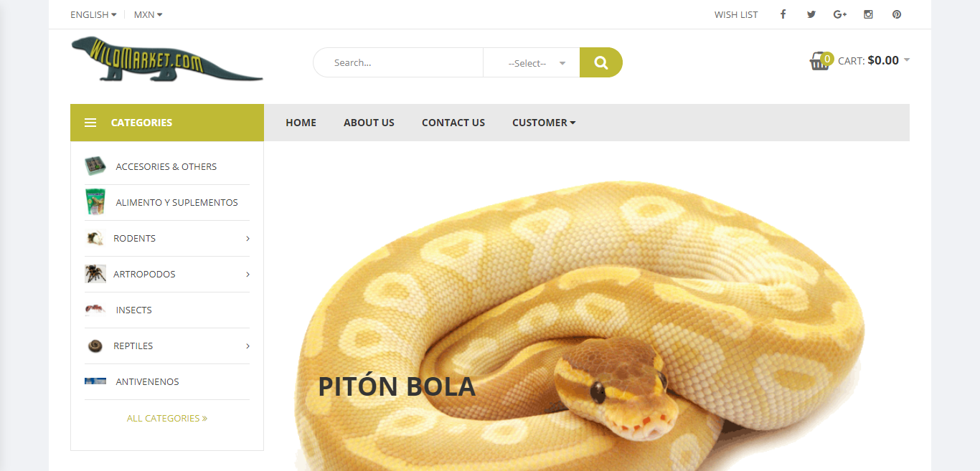Expand the Rodents category arrow
The width and height of the screenshot is (980, 471).
click(x=248, y=238)
